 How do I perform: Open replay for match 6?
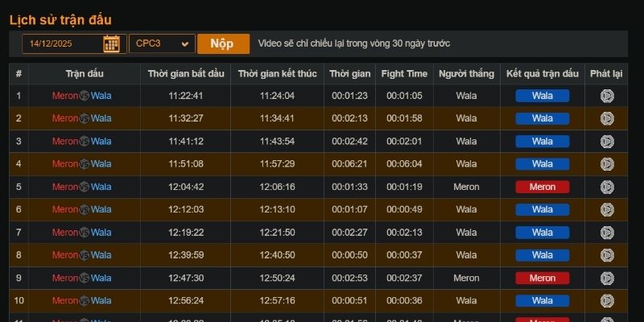pos(607,209)
